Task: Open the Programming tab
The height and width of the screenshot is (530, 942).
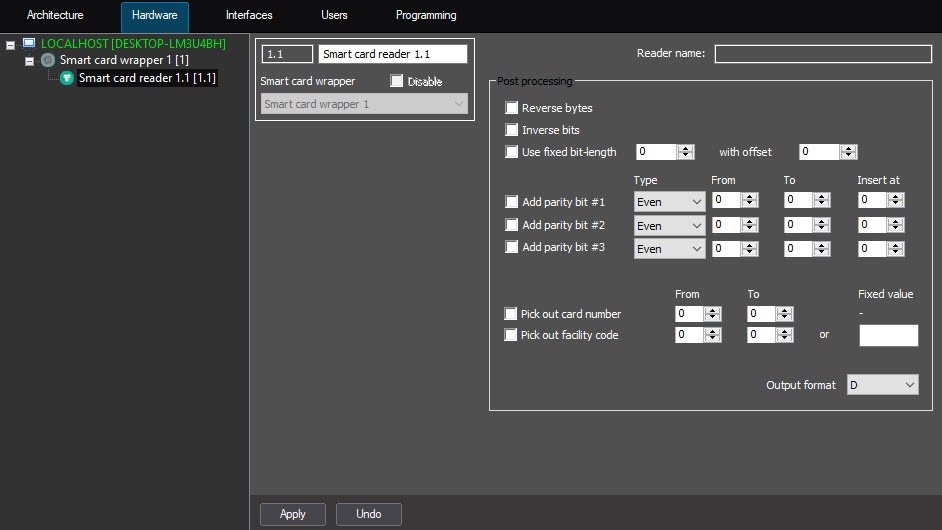Action: tap(426, 16)
